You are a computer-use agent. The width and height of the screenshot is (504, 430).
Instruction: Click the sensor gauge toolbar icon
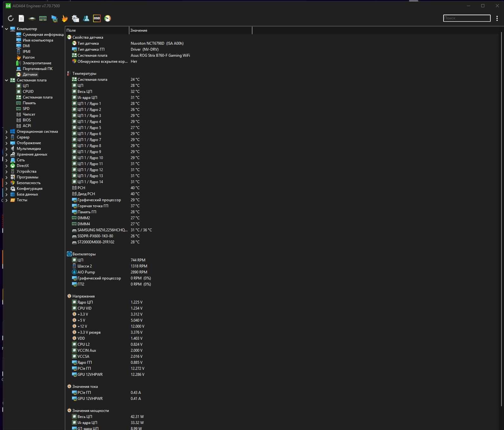point(108,18)
